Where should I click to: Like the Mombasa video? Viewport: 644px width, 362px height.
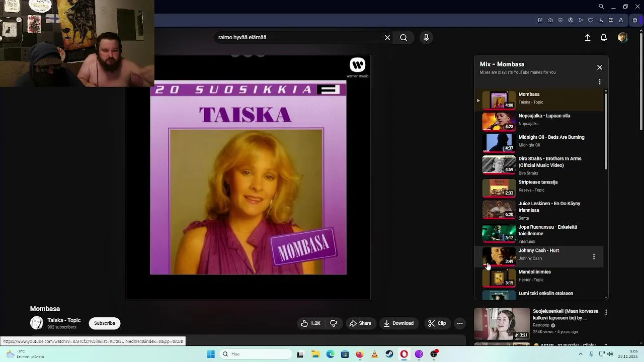310,323
